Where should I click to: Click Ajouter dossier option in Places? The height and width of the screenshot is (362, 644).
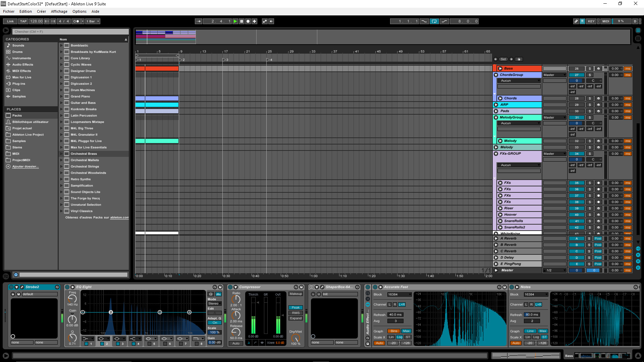(x=25, y=166)
